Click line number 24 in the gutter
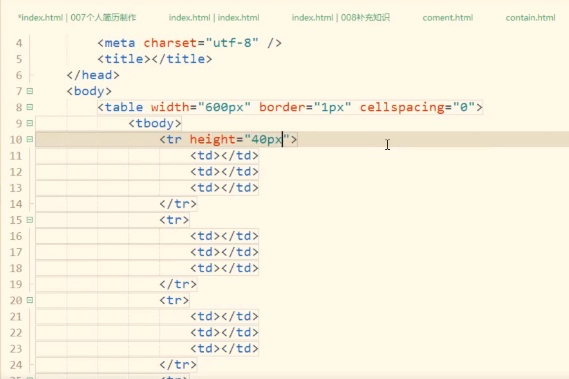Viewport: 569px width, 379px height. pos(16,364)
